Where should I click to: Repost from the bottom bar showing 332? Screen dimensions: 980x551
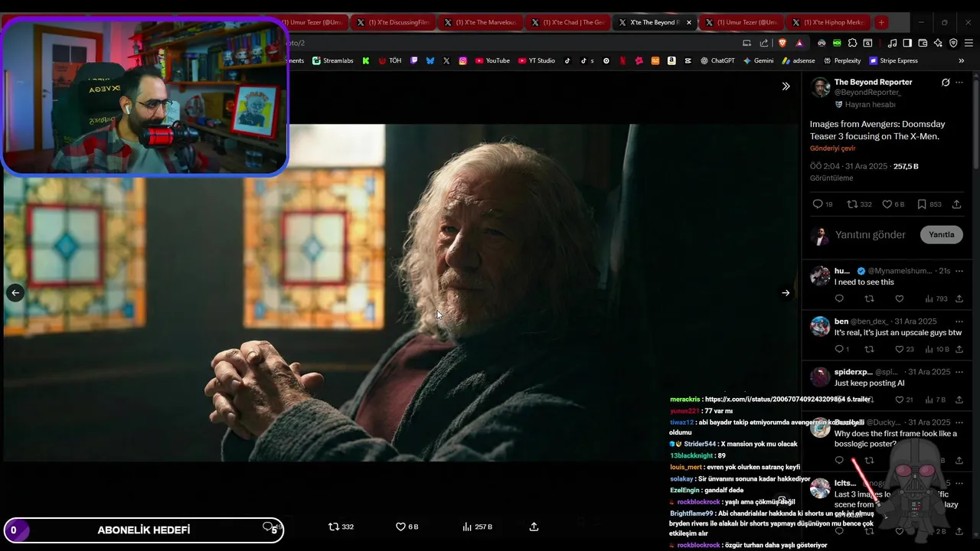point(341,527)
